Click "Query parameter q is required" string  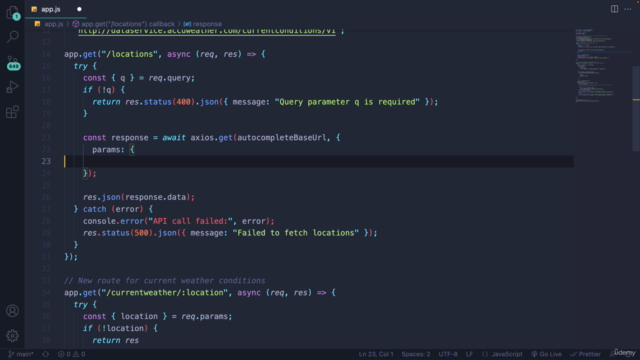[x=347, y=102]
